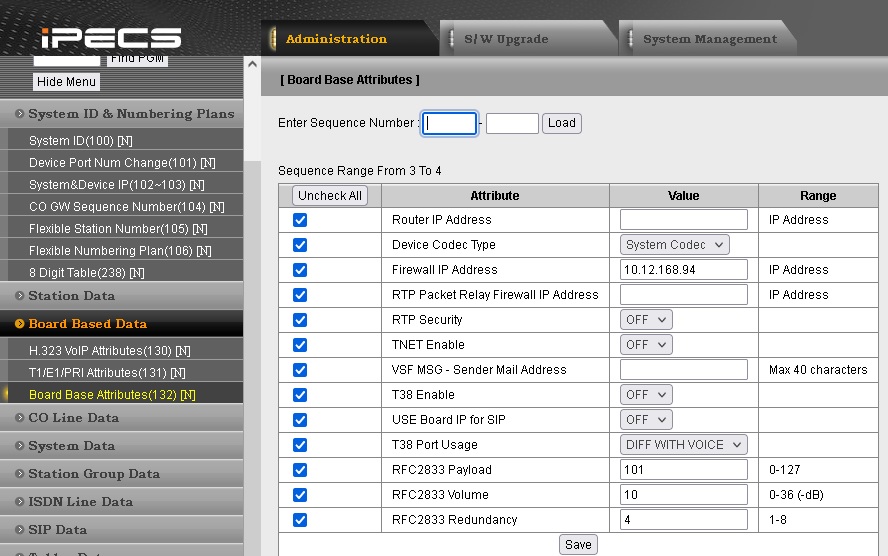Screen dimensions: 888x556
Task: Expand the Station Data section
Action: [x=72, y=296]
